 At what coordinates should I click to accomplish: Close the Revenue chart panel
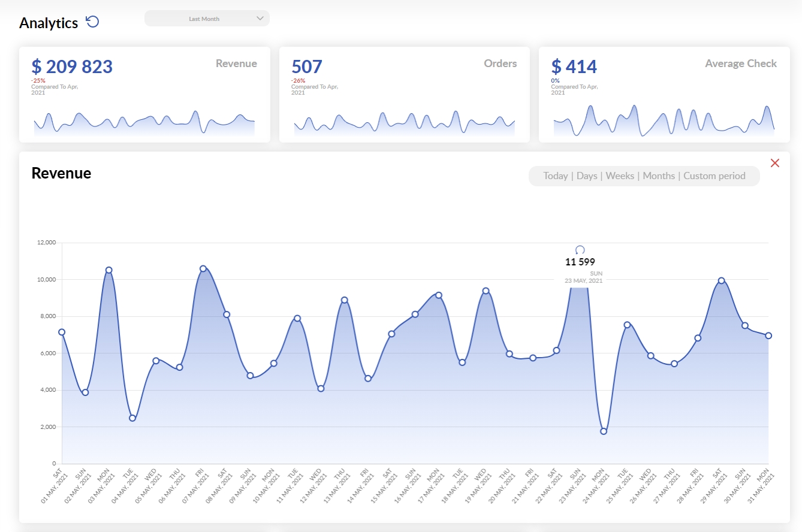pos(774,163)
